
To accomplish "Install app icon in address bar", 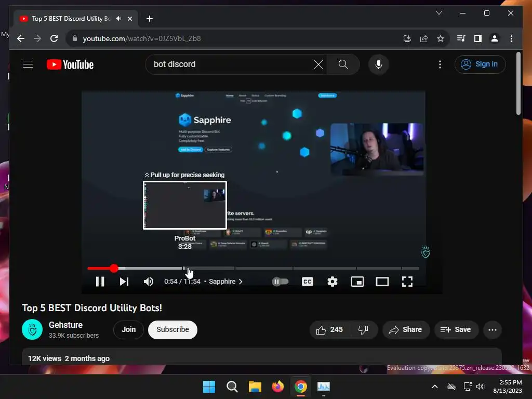I will (407, 38).
